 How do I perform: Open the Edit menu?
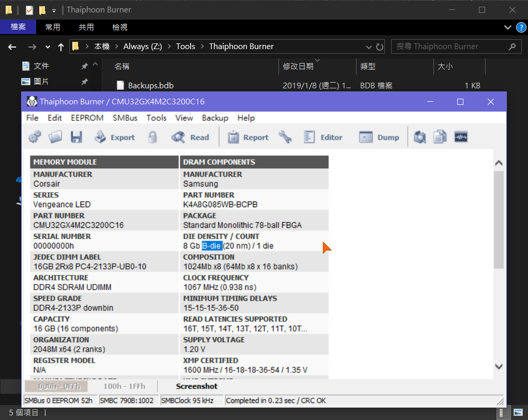[55, 118]
